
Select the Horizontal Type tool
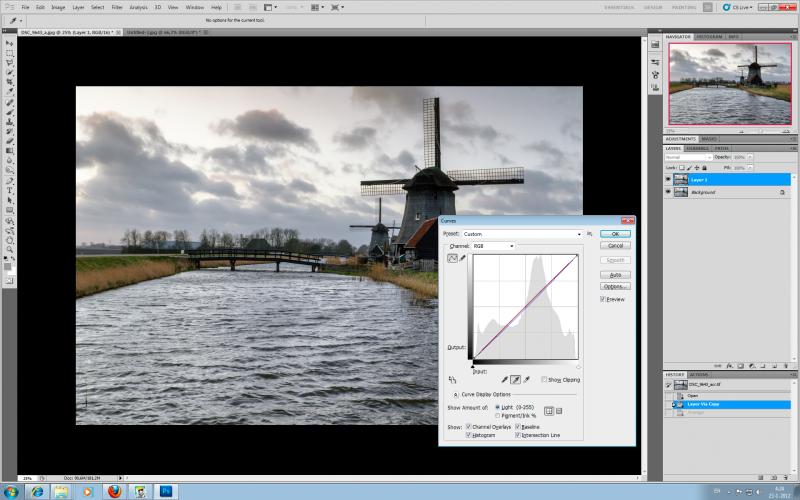click(x=10, y=190)
